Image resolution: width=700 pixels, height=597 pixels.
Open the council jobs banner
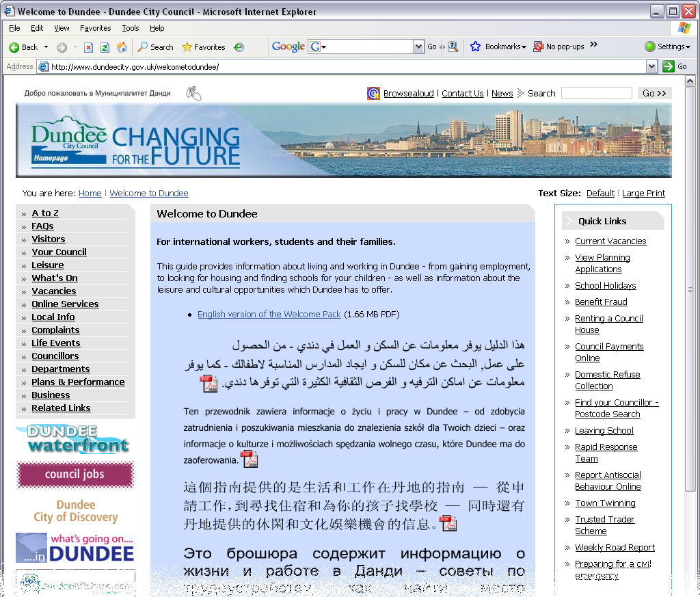(75, 474)
